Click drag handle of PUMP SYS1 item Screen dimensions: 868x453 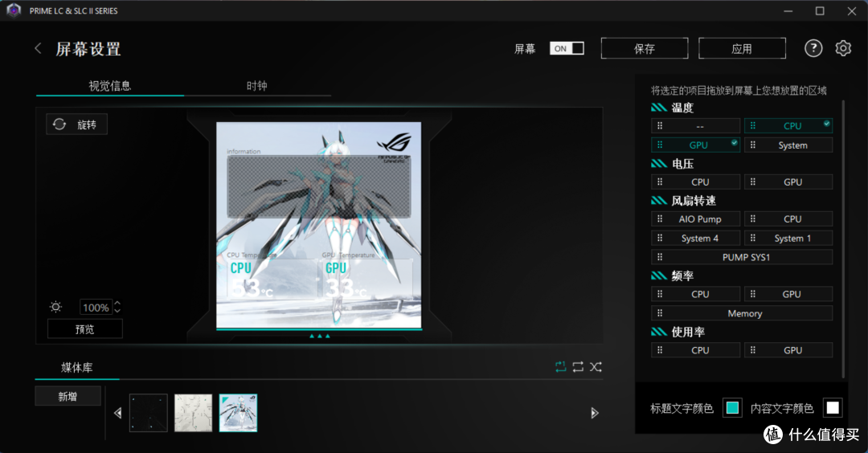click(659, 257)
